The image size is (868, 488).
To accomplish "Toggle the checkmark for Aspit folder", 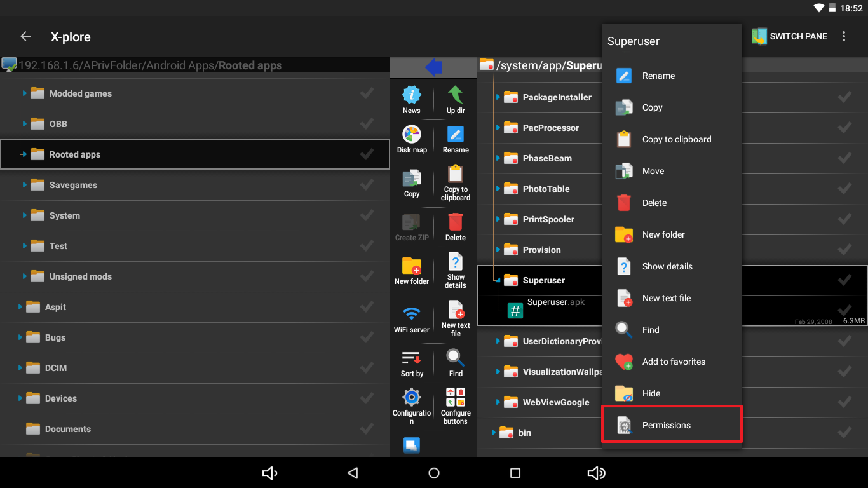I will 367,307.
